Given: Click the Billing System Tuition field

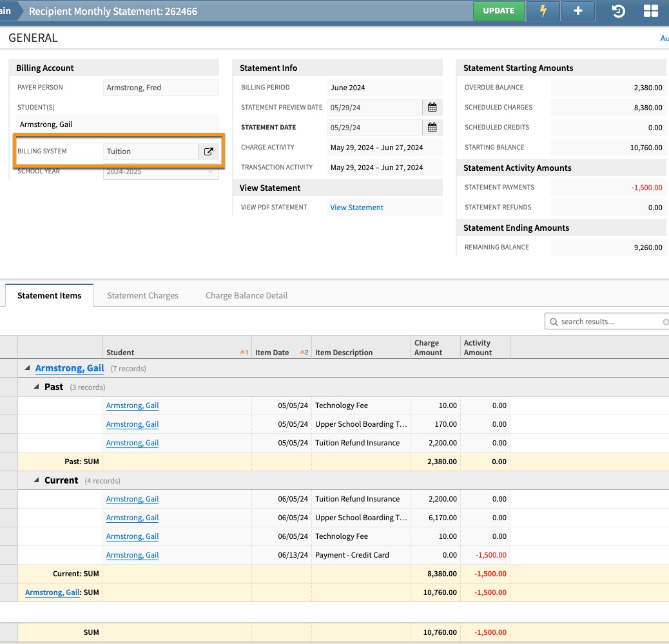Looking at the screenshot, I should [151, 151].
